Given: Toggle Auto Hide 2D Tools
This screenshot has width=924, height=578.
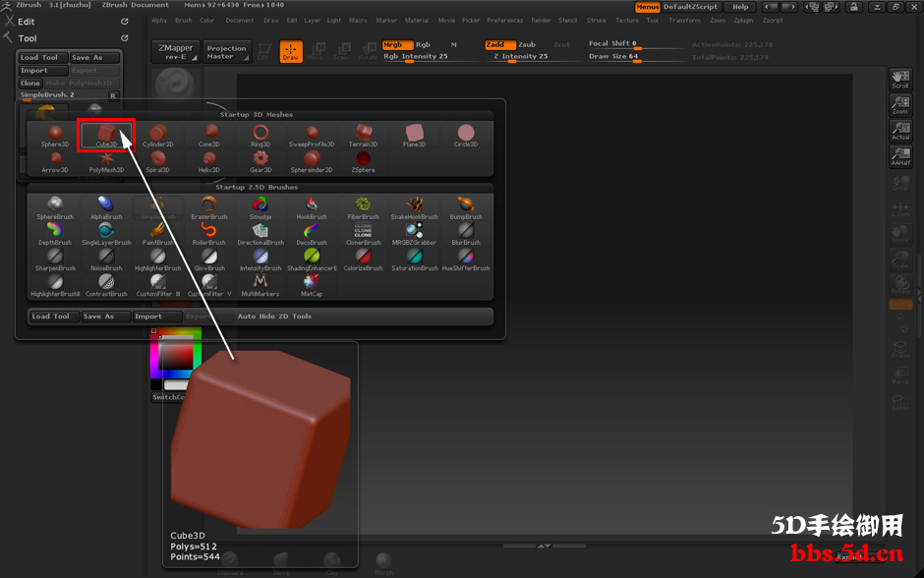Looking at the screenshot, I should point(274,317).
